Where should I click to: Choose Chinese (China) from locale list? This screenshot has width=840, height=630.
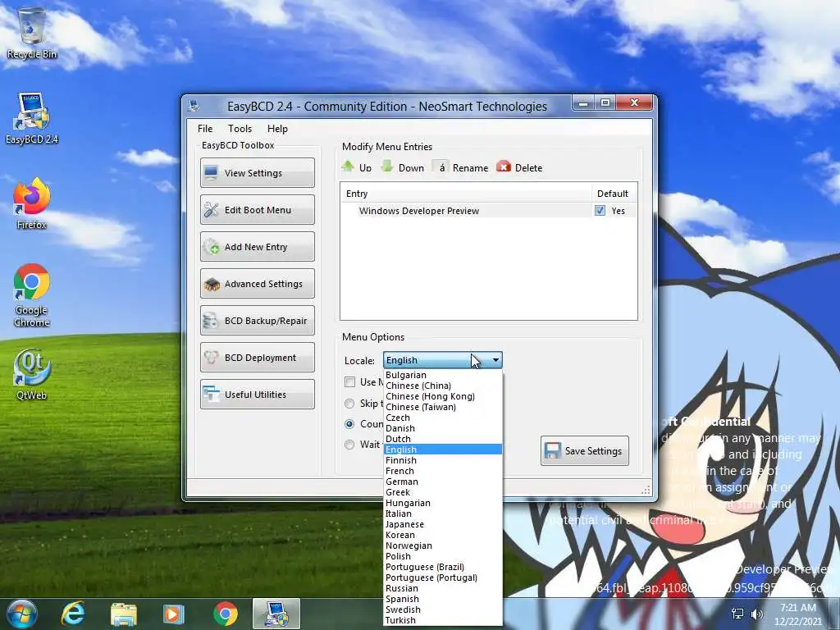pos(442,386)
